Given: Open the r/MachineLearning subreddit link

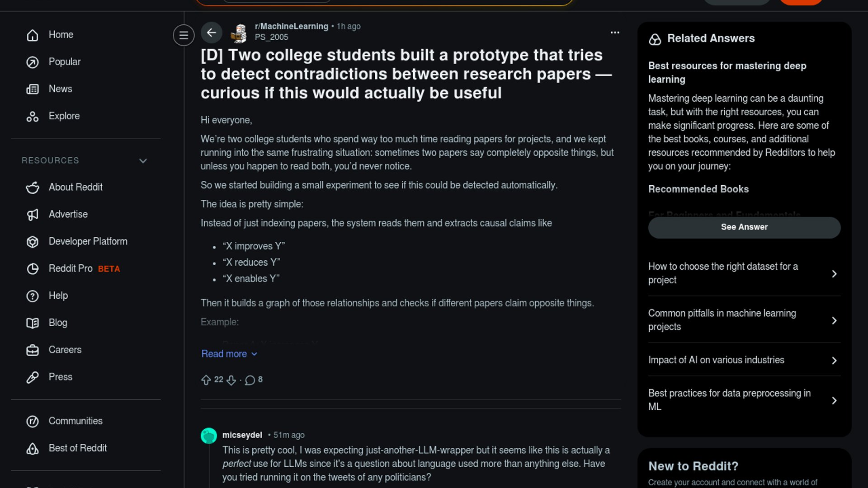Looking at the screenshot, I should click(x=291, y=26).
